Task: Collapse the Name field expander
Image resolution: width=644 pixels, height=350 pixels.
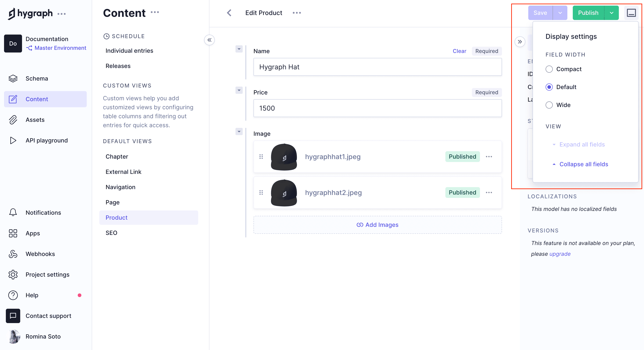Action: [239, 49]
